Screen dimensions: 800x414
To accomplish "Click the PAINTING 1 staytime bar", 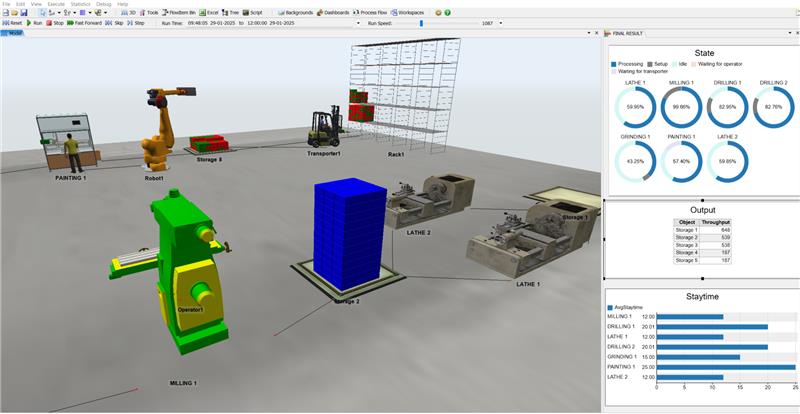I will click(726, 367).
